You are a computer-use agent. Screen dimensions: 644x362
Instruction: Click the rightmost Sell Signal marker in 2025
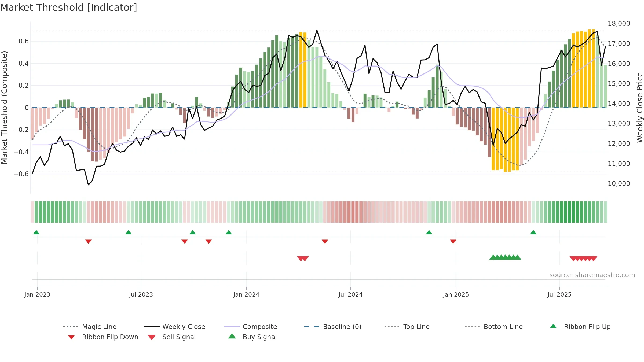click(x=594, y=258)
